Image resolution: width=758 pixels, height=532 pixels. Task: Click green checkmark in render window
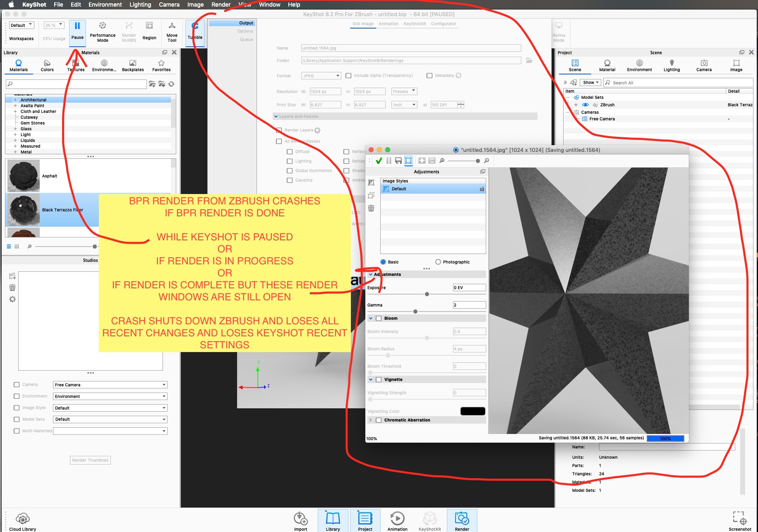pyautogui.click(x=379, y=161)
